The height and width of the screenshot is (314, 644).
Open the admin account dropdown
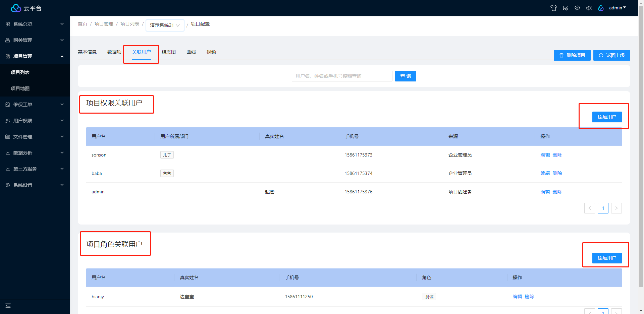pos(618,8)
